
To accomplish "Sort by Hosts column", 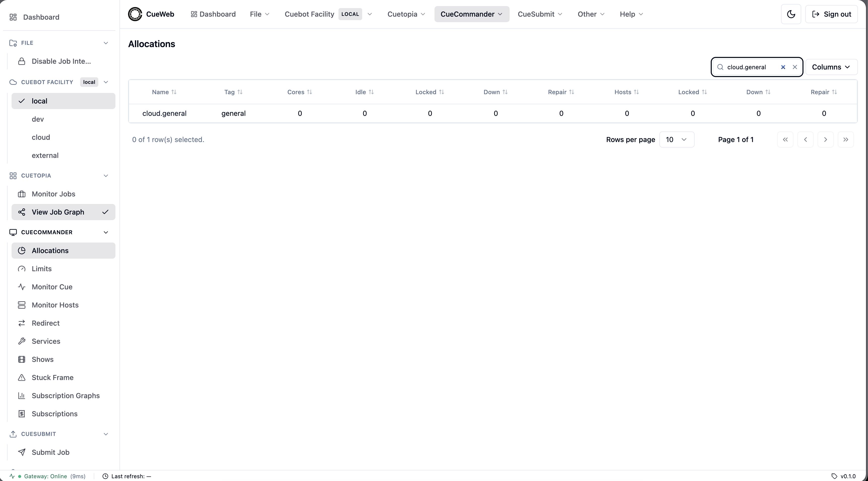I will pos(627,92).
